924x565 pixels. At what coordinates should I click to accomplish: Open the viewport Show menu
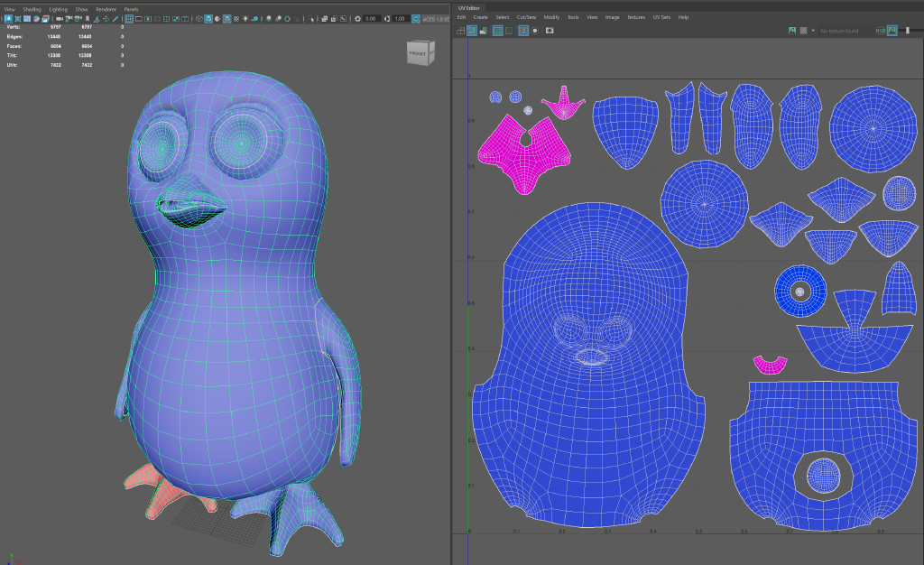[81, 9]
